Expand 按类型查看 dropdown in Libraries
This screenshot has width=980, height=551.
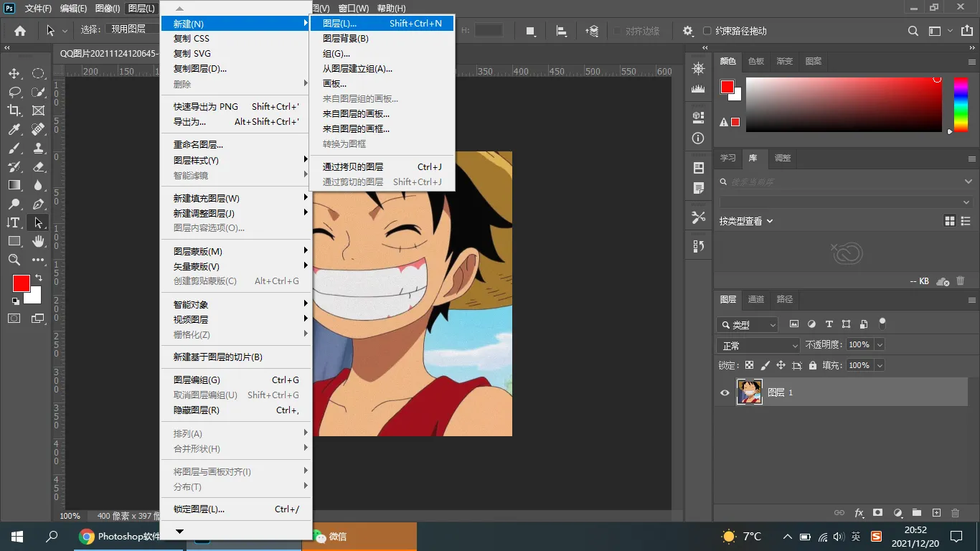[746, 221]
